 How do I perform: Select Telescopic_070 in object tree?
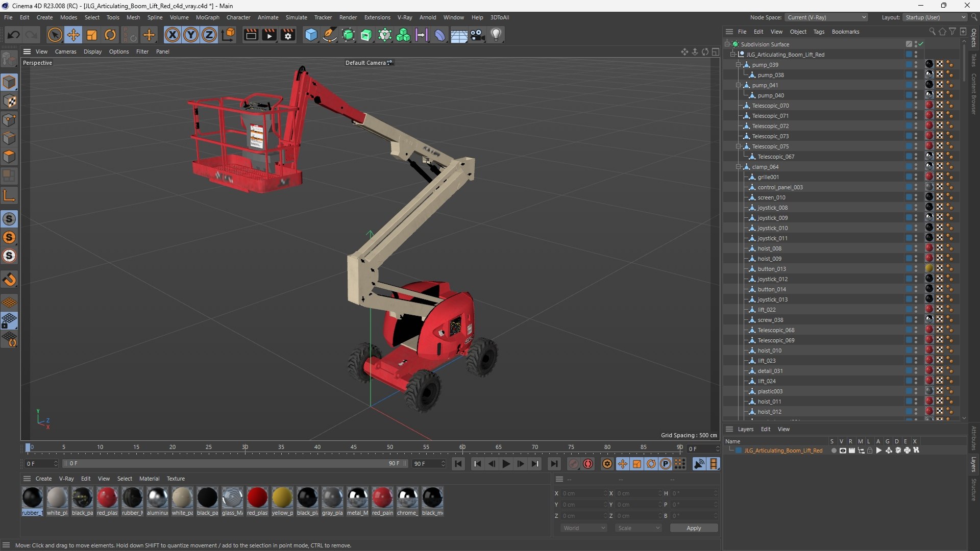[770, 106]
